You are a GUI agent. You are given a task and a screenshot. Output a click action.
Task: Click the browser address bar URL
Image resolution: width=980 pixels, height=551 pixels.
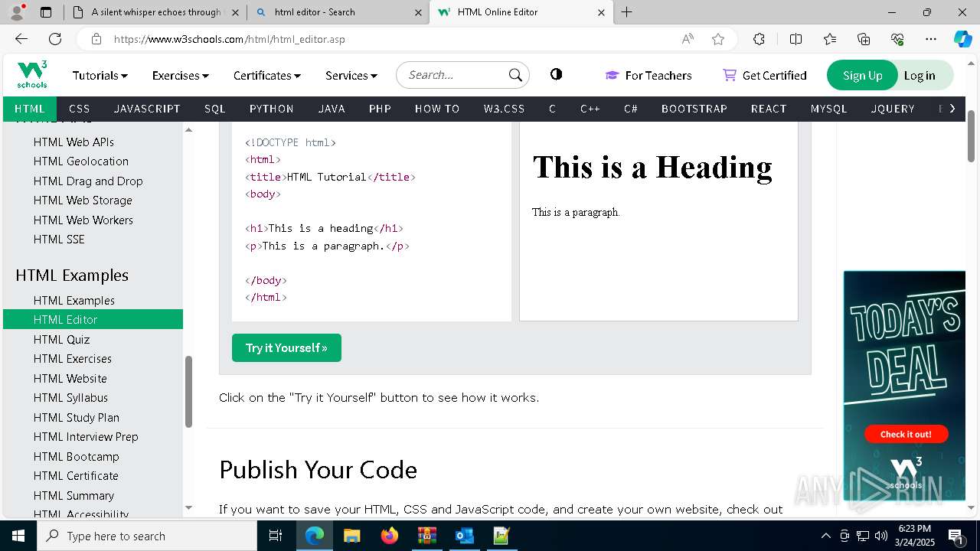(230, 39)
